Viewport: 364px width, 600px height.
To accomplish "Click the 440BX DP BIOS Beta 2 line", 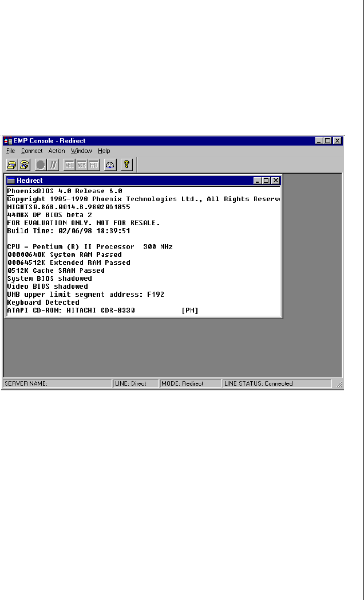I will point(50,215).
